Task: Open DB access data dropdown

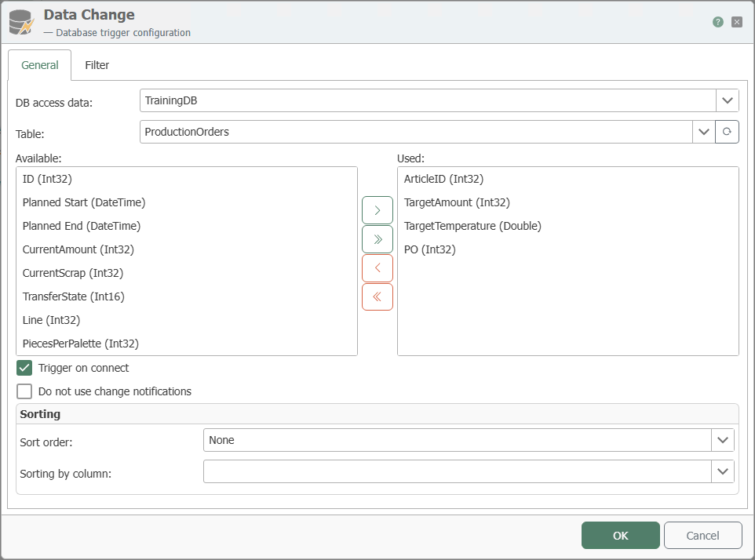Action: (x=727, y=100)
